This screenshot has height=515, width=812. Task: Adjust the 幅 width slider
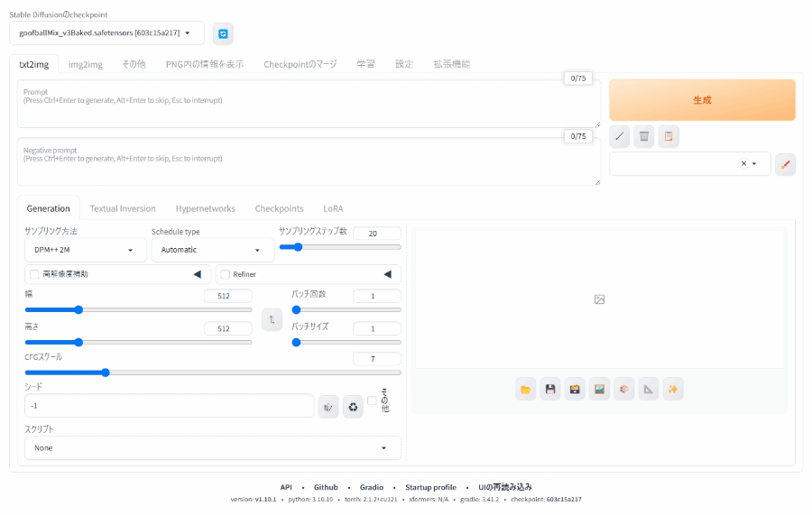138,310
